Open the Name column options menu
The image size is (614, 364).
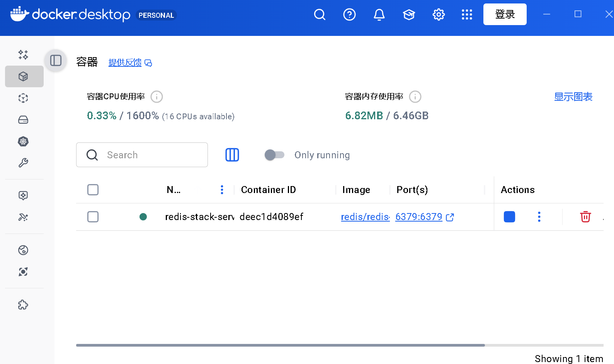222,190
